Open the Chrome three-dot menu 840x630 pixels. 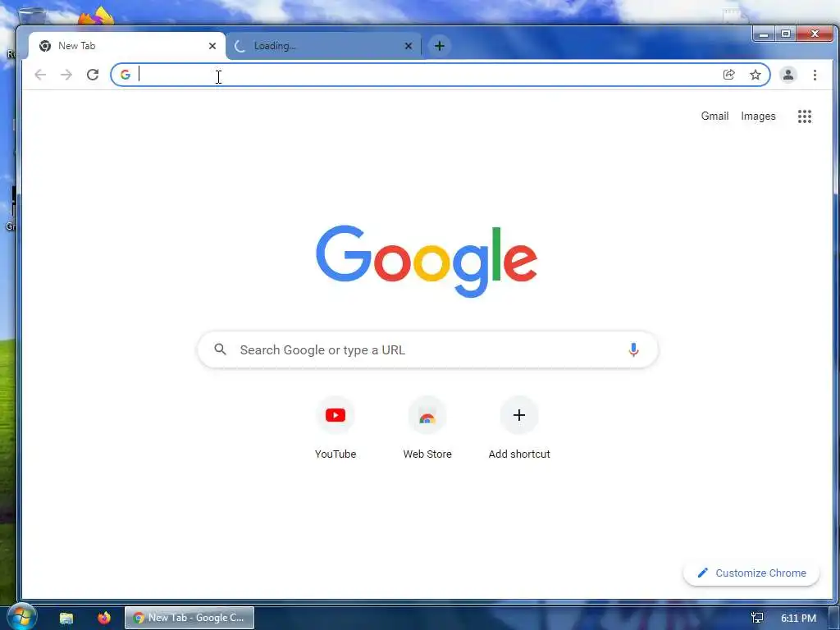(815, 75)
